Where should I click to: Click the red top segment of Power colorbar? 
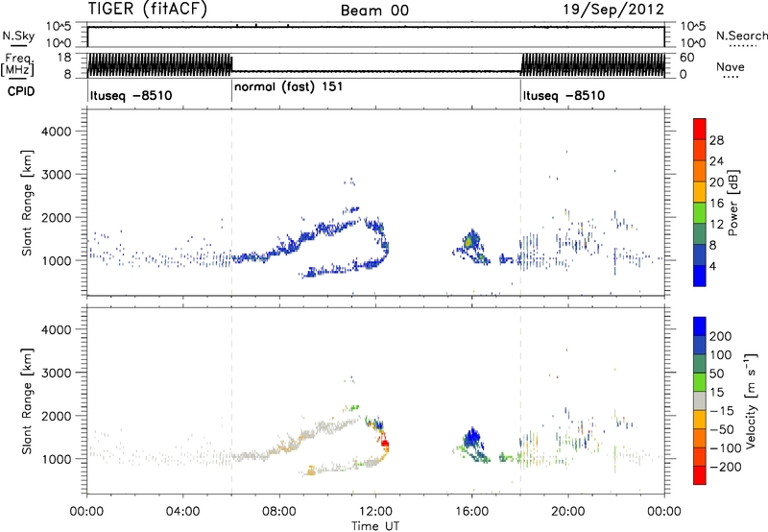(700, 129)
